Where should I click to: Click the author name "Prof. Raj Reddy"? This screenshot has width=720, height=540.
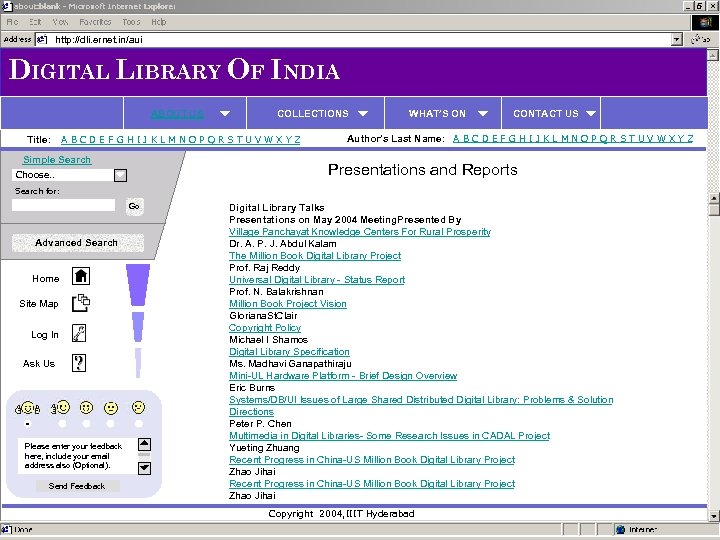click(x=264, y=268)
